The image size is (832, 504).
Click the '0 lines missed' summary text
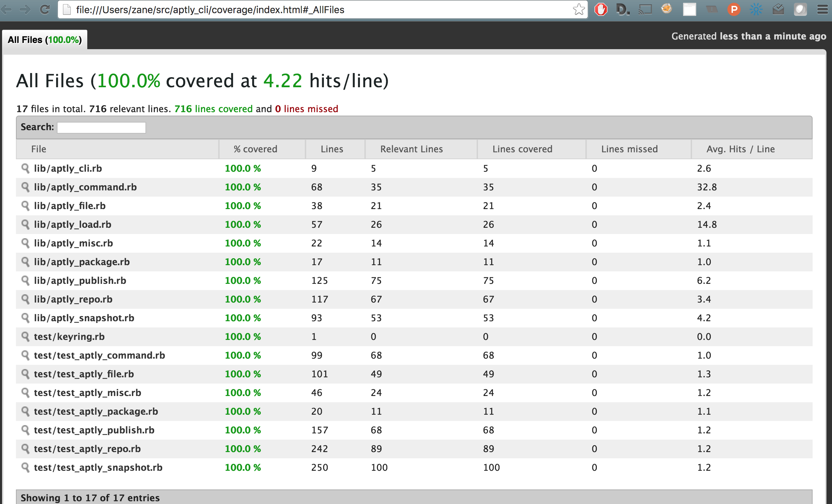[x=307, y=109]
